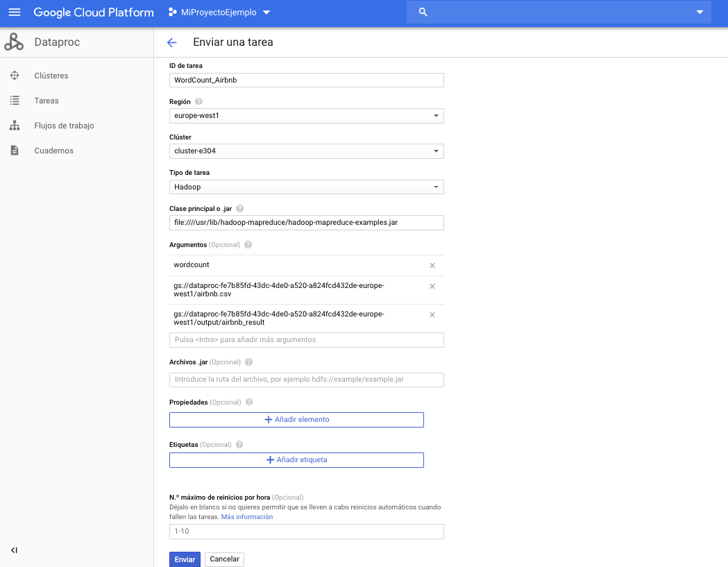Click the Cuadernos document icon
This screenshot has width=728, height=567.
tap(15, 151)
